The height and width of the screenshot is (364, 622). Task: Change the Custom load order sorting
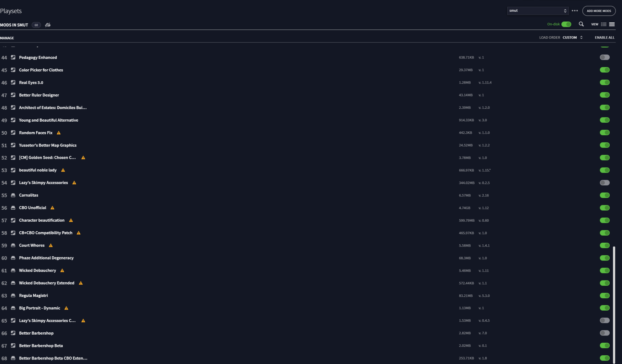[572, 38]
